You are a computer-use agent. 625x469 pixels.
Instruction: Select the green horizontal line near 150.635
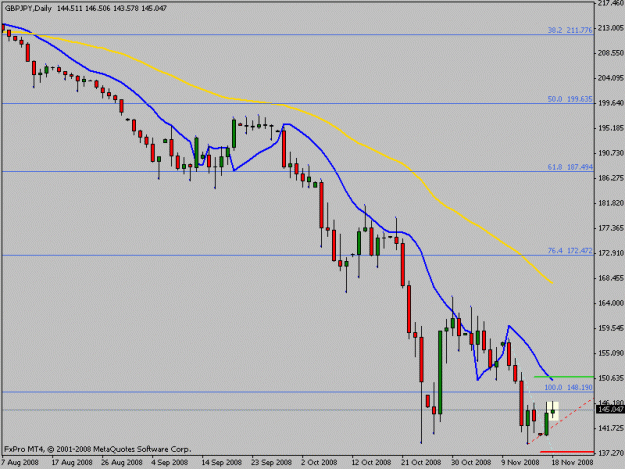click(564, 377)
